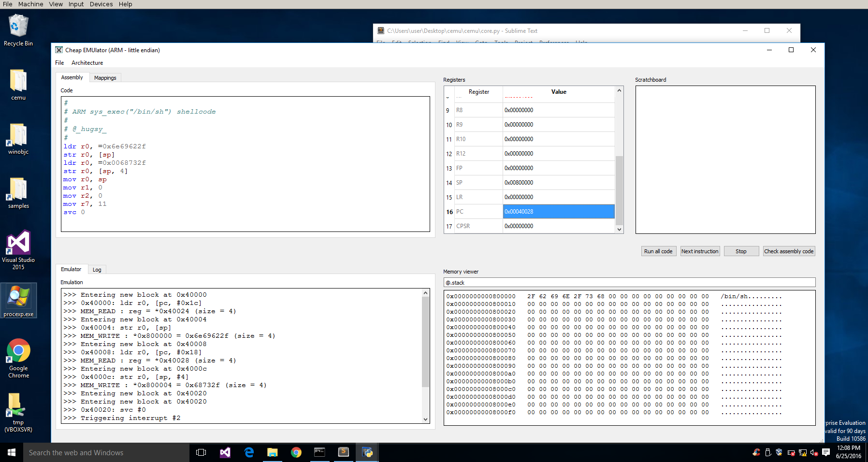This screenshot has height=462, width=868.
Task: Click the 'ldr r0, =0x6e69622f' code line
Action: point(104,146)
